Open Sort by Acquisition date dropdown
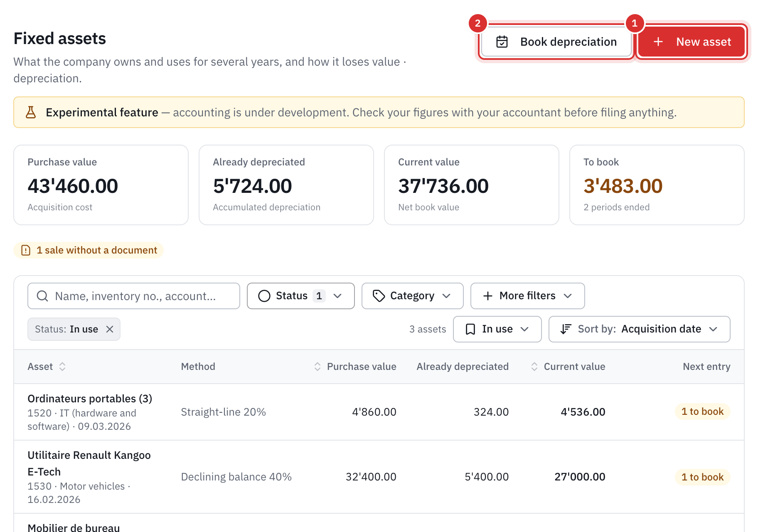 (x=640, y=329)
